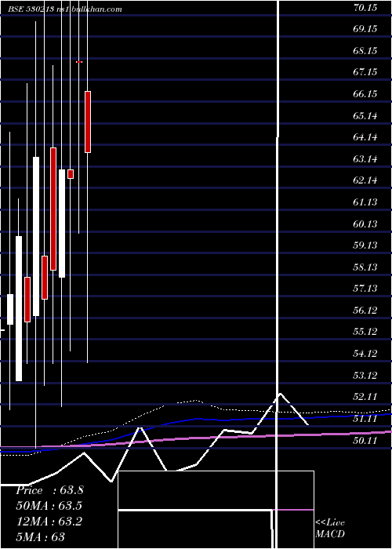Click the 12MA : 63.2 readout
The height and width of the screenshot is (549, 392).
(49, 522)
